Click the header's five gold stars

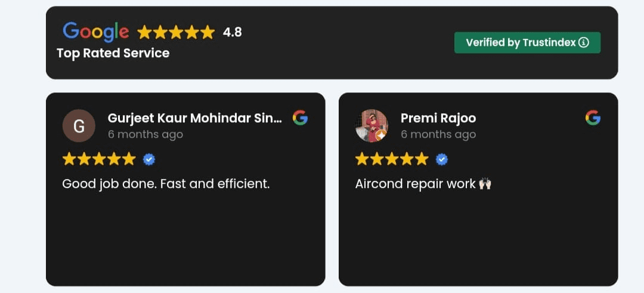click(176, 32)
